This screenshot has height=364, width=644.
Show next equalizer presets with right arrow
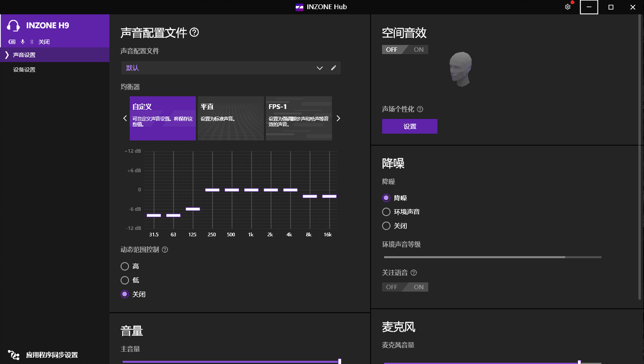pos(338,118)
